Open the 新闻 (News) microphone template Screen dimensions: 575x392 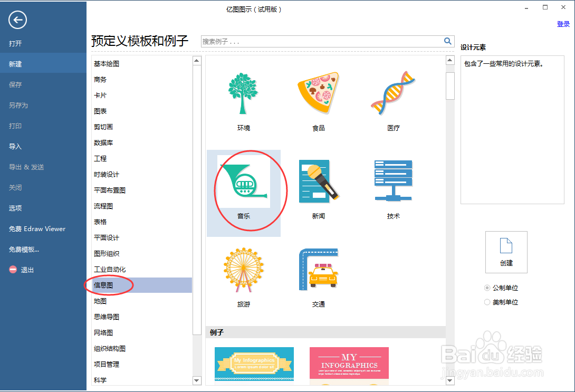point(319,182)
